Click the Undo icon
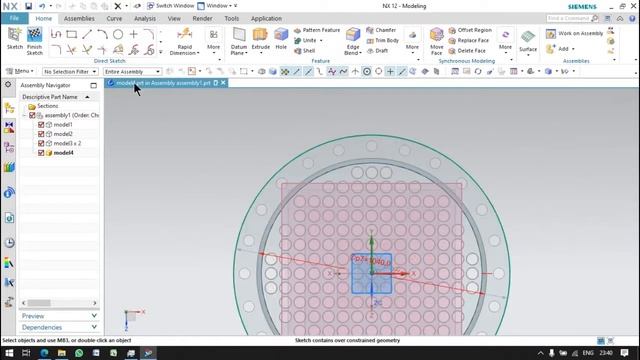The width and height of the screenshot is (640, 360). [42, 6]
